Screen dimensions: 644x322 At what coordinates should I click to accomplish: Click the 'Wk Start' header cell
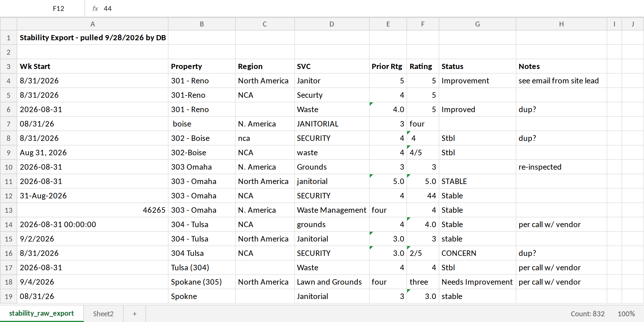(x=93, y=66)
